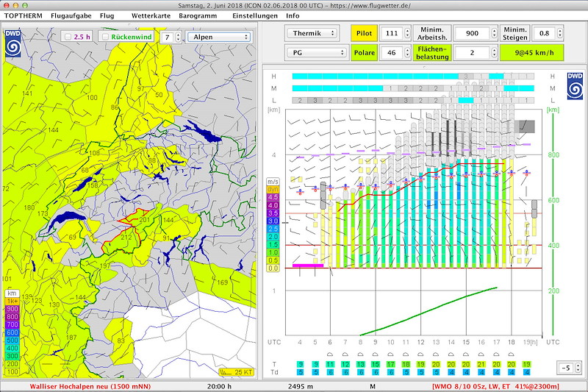
Task: Select map region labeled 169
Action: 223,282
